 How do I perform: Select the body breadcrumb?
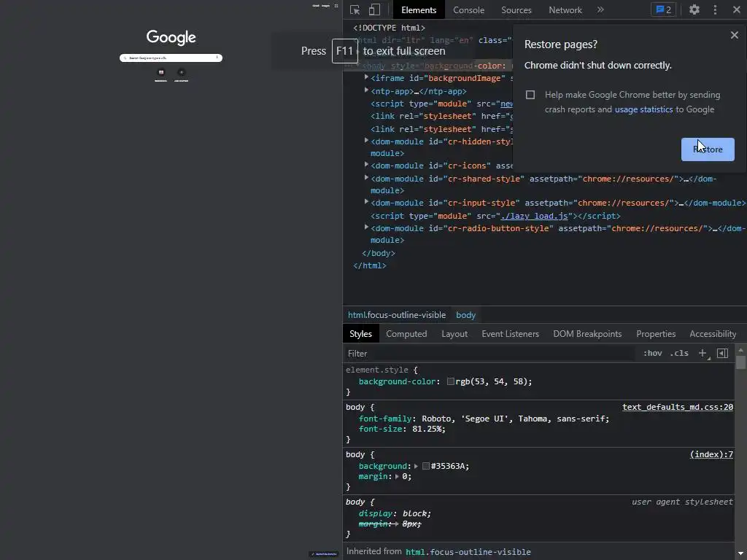465,315
